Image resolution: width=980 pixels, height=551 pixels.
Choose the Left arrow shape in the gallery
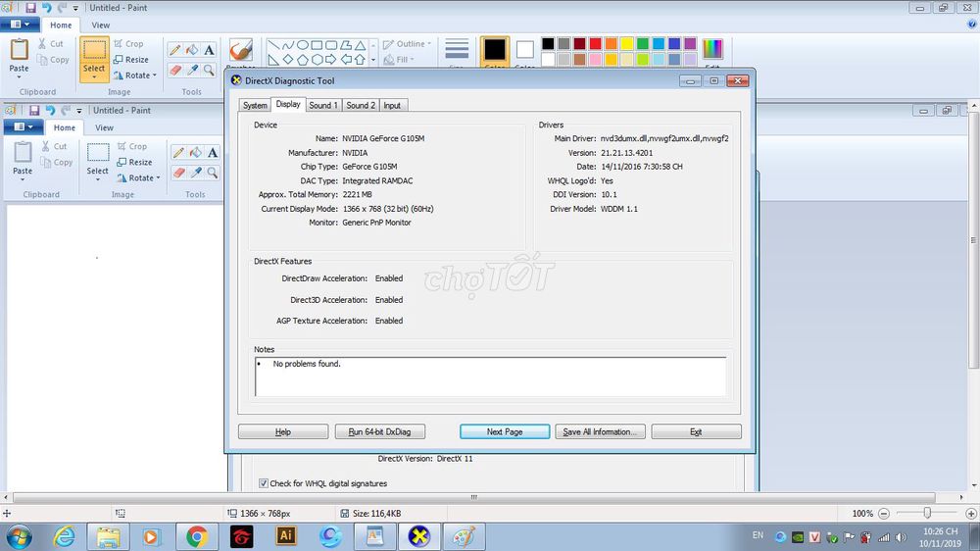pyautogui.click(x=346, y=60)
